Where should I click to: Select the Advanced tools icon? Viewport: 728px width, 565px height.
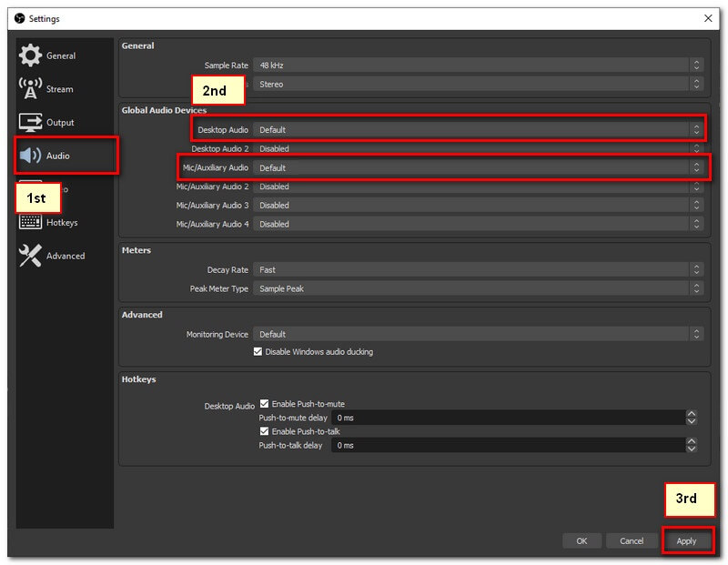point(31,257)
